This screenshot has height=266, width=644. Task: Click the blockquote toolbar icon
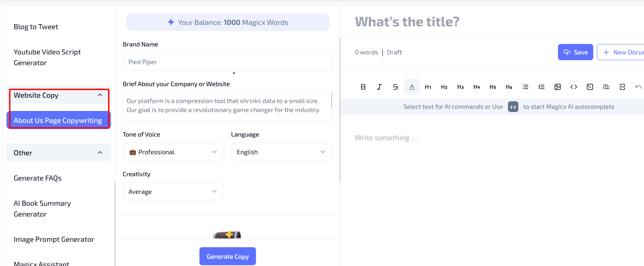pos(606,87)
